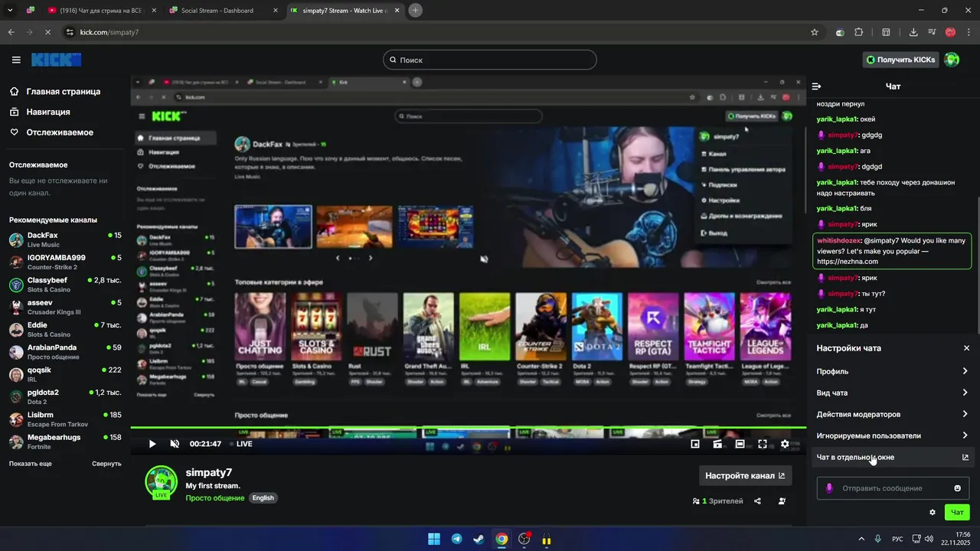Open the tab search dropdown
The width and height of the screenshot is (980, 551).
(9, 10)
